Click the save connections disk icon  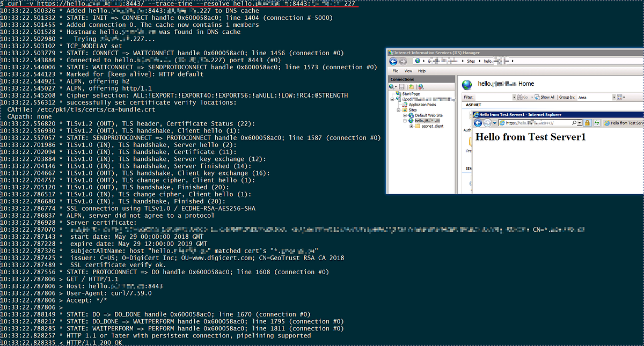[401, 87]
